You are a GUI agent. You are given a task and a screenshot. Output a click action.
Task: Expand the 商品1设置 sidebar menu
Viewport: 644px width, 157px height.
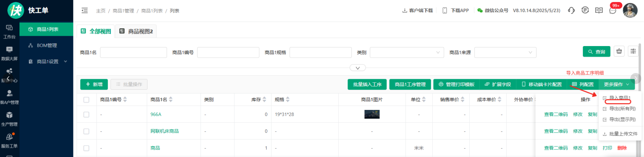[x=48, y=61]
